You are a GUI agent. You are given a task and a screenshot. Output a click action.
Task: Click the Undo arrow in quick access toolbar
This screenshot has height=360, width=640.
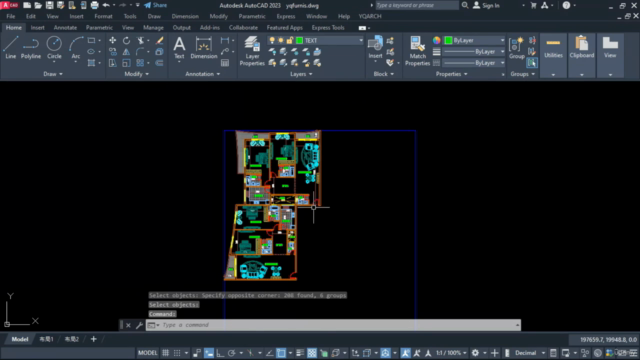tap(106, 5)
